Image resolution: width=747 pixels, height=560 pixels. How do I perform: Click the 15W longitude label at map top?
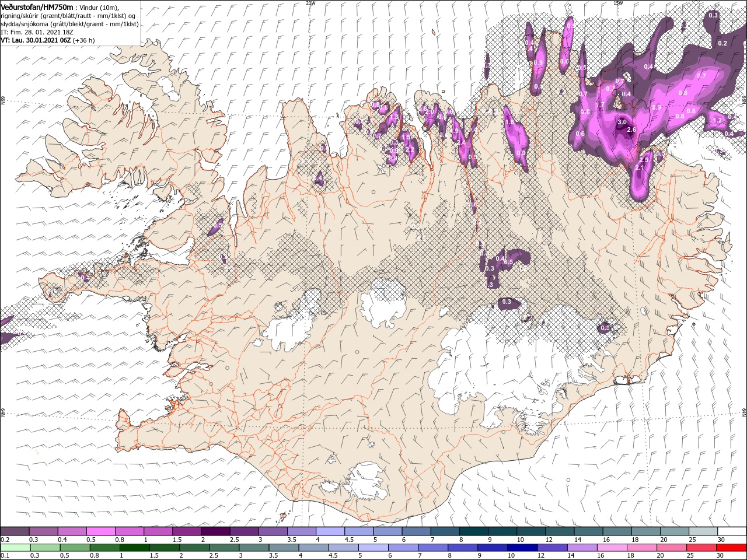click(x=618, y=3)
